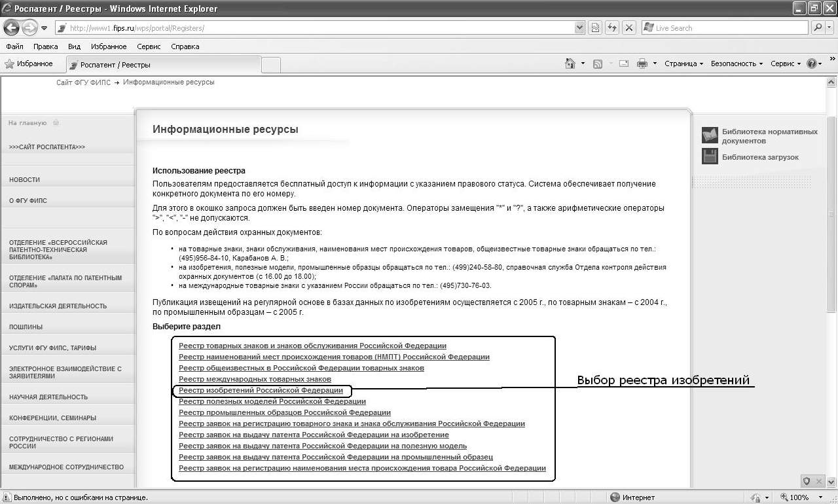Click the Back navigation arrow button

pyautogui.click(x=11, y=27)
